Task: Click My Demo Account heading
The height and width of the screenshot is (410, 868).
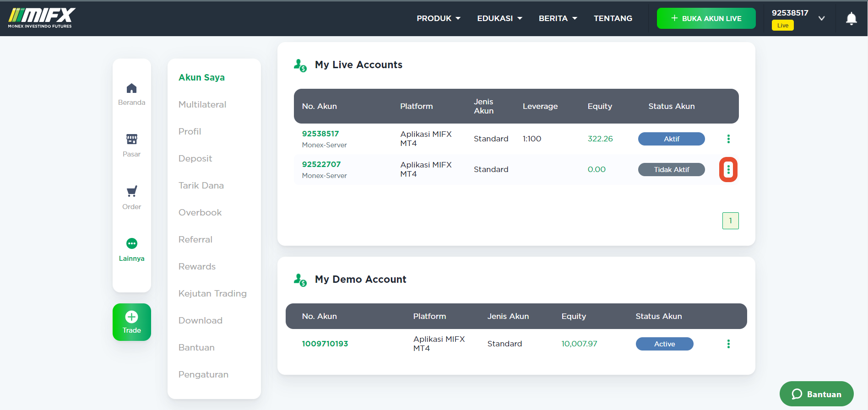Action: pyautogui.click(x=360, y=280)
